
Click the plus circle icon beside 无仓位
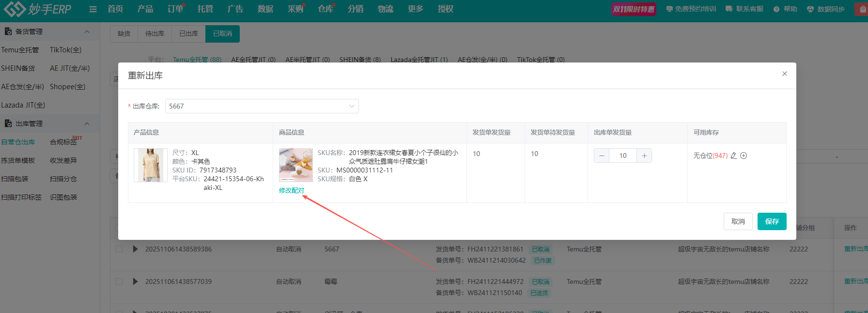point(744,156)
